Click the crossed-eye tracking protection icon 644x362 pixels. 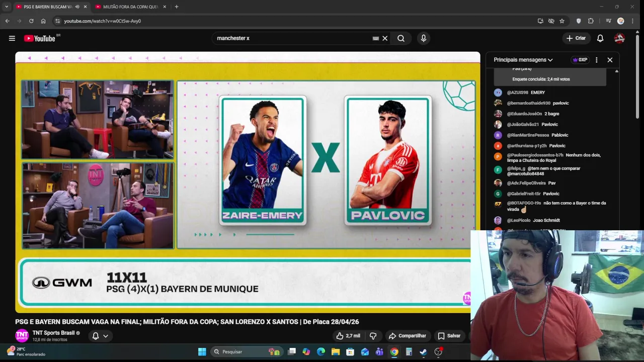pyautogui.click(x=551, y=21)
